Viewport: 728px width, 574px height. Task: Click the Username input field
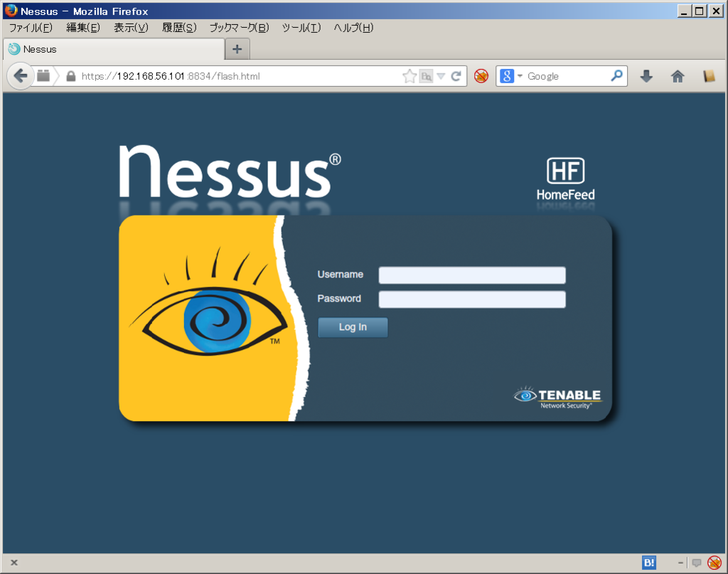point(472,275)
